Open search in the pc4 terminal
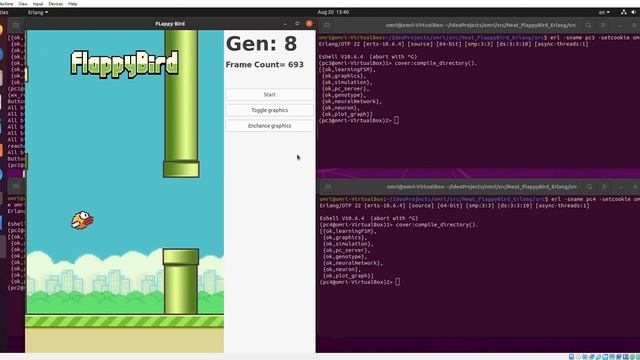The height and width of the screenshot is (360, 640). point(589,187)
